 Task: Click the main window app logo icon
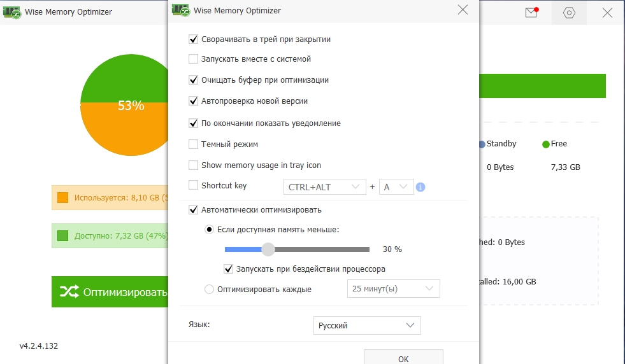tap(11, 12)
